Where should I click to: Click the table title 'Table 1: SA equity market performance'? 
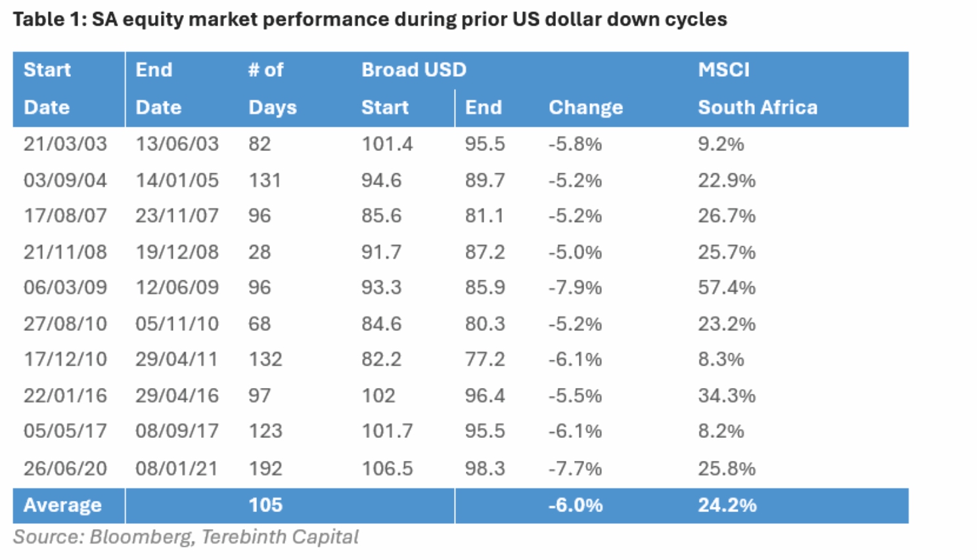pyautogui.click(x=369, y=20)
